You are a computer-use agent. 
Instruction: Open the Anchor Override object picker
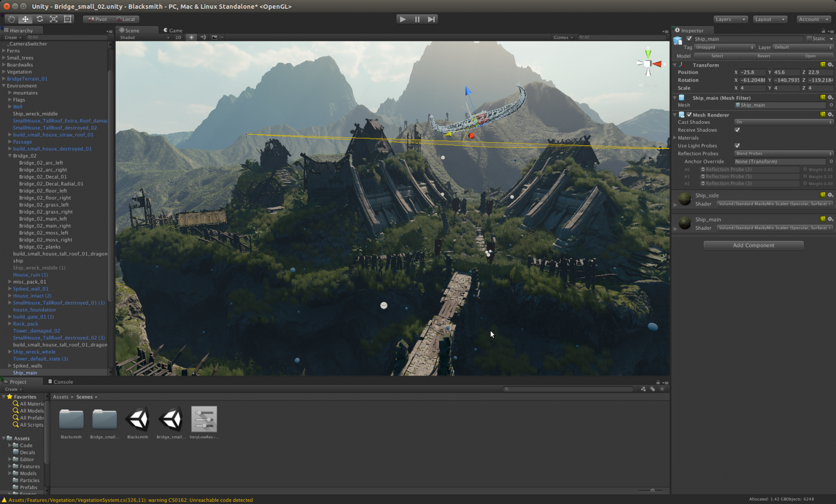tap(831, 161)
